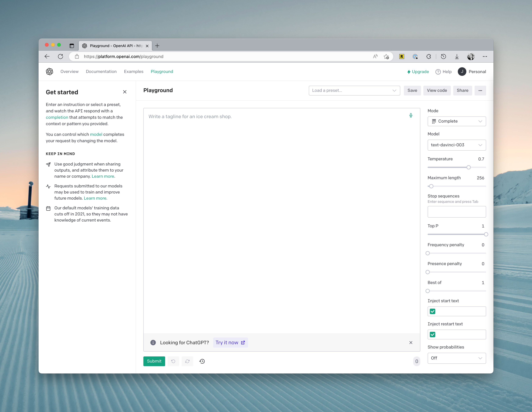This screenshot has height=412, width=532.
Task: Click the microphone icon in prompt area
Action: (x=411, y=115)
